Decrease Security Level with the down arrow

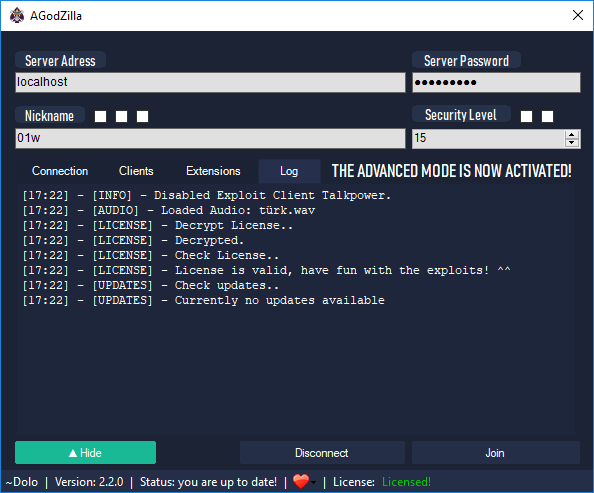pyautogui.click(x=572, y=143)
